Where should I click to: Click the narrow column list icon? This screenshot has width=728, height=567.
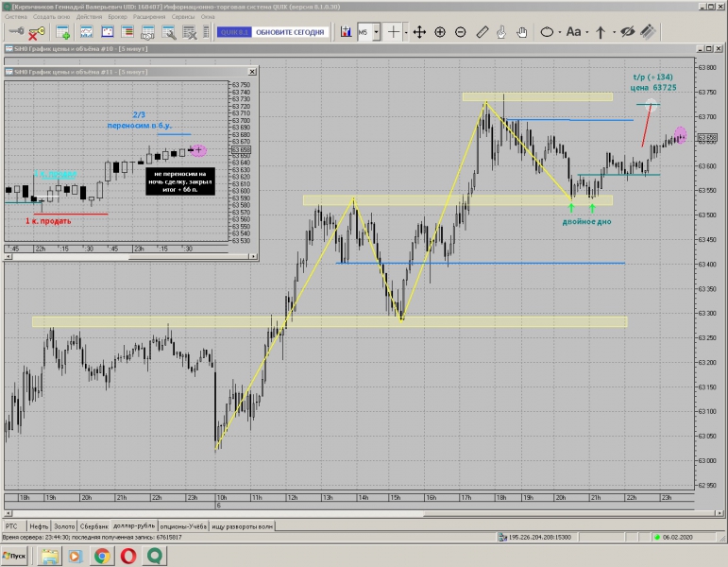206,32
